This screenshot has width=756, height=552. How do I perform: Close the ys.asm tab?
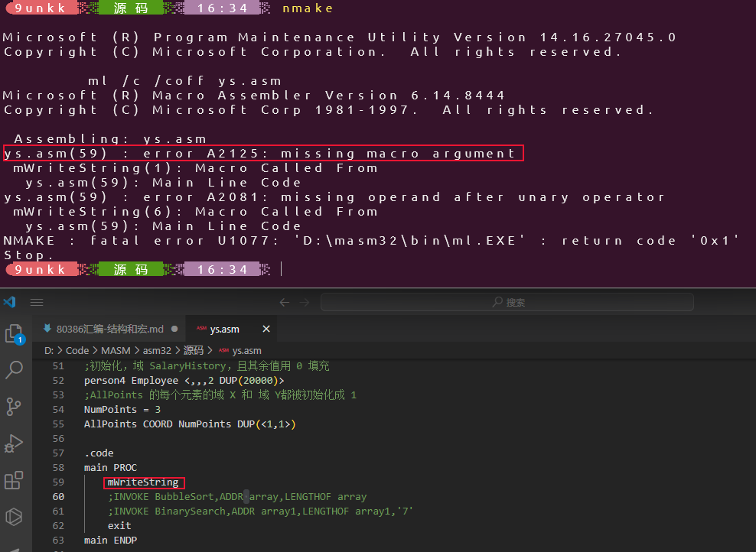click(x=266, y=329)
